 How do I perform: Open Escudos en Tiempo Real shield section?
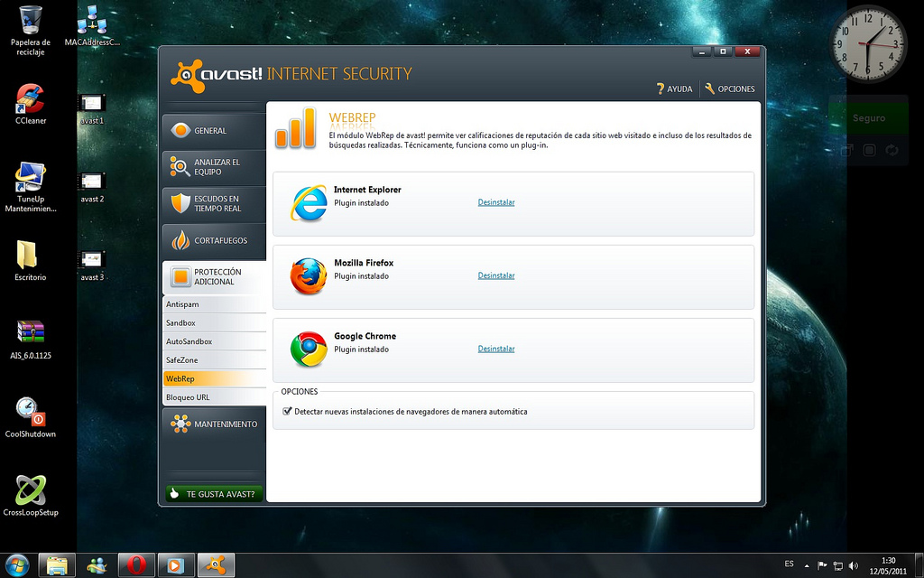[x=215, y=203]
